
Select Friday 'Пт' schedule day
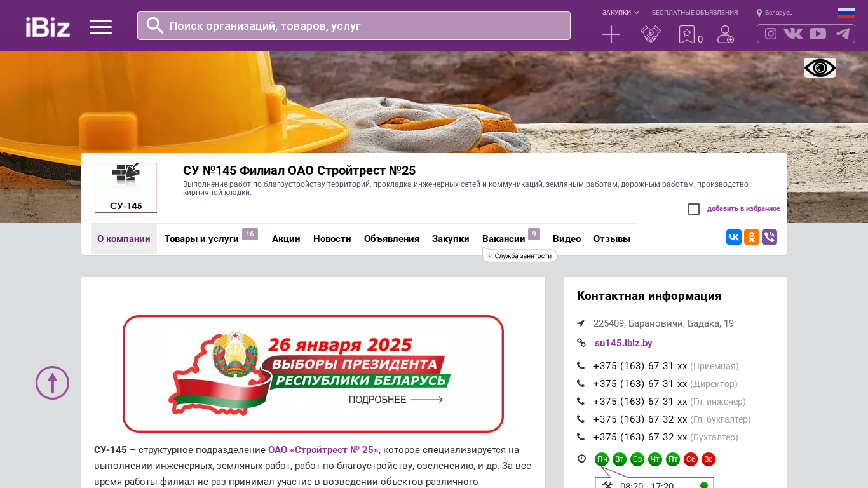tap(673, 459)
